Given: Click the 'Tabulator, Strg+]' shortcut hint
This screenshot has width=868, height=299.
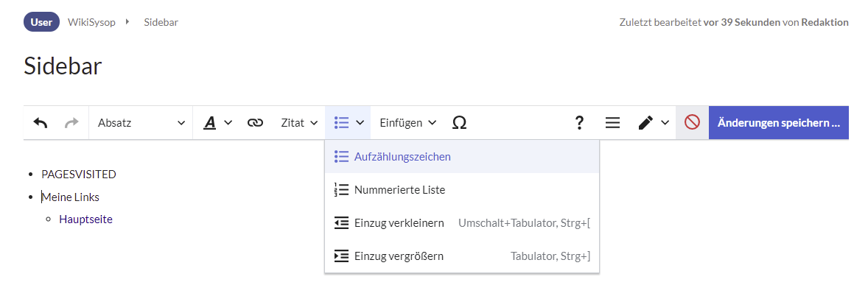Looking at the screenshot, I should pyautogui.click(x=551, y=256).
